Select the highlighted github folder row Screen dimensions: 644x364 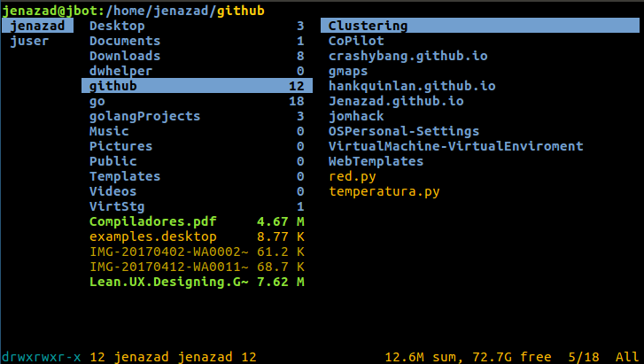pos(198,86)
